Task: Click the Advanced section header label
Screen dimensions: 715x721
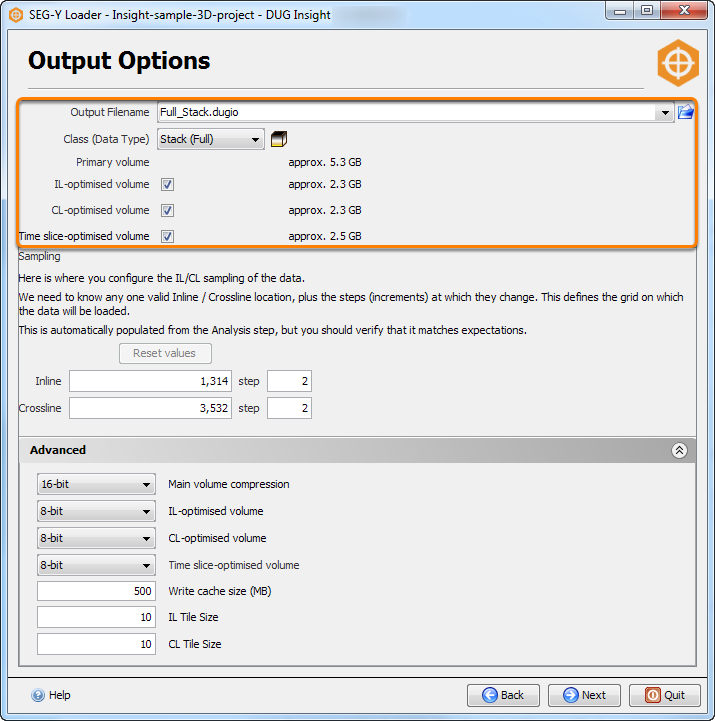Action: coord(58,450)
